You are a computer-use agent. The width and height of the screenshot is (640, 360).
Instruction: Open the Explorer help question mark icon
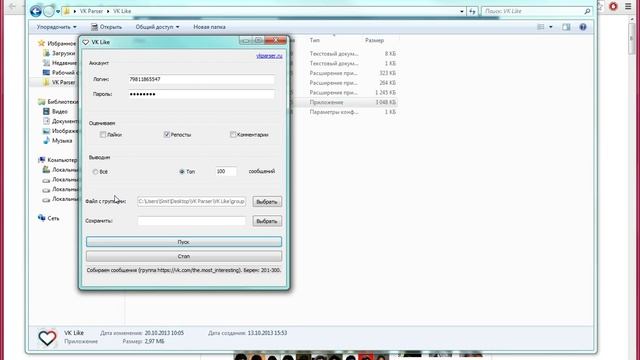(x=583, y=27)
